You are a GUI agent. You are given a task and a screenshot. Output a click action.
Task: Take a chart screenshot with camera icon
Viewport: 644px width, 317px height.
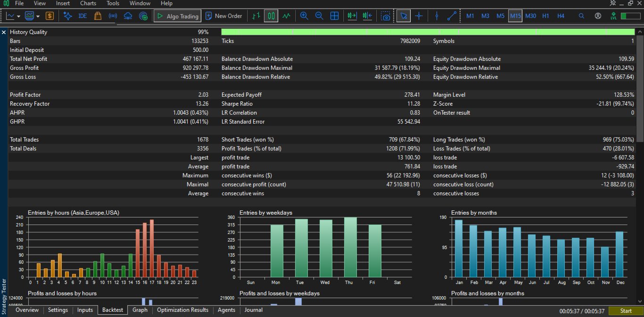tap(386, 16)
